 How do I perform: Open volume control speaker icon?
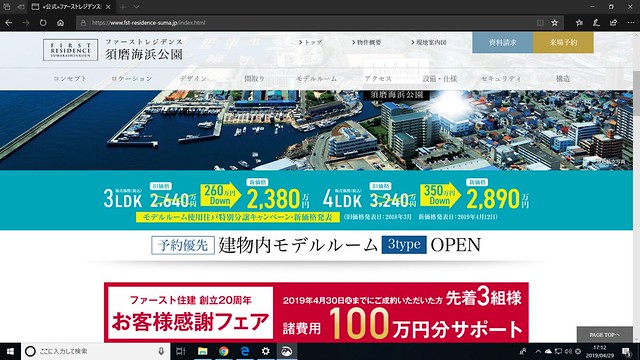[568, 351]
